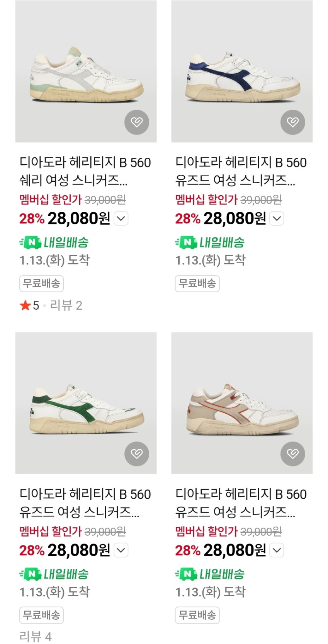
Task: Expand price dropdown for beige red sneaker
Action: point(277,550)
